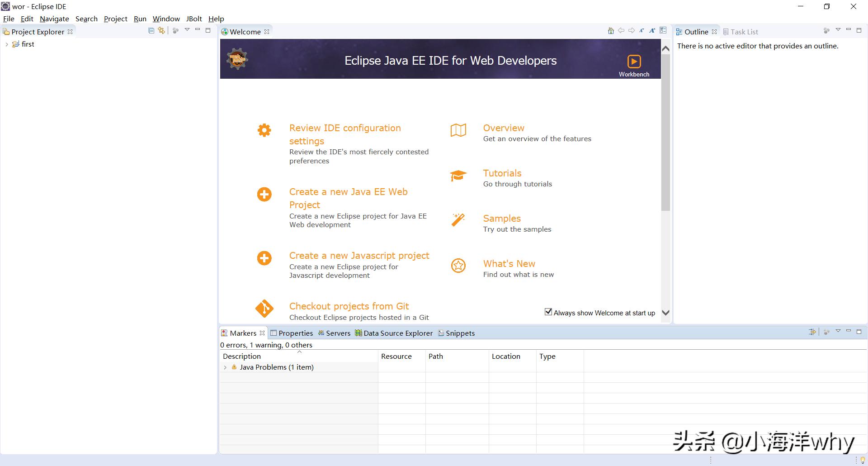Open the Customize Page icon on Welcome
The height and width of the screenshot is (466, 868).
(x=663, y=30)
